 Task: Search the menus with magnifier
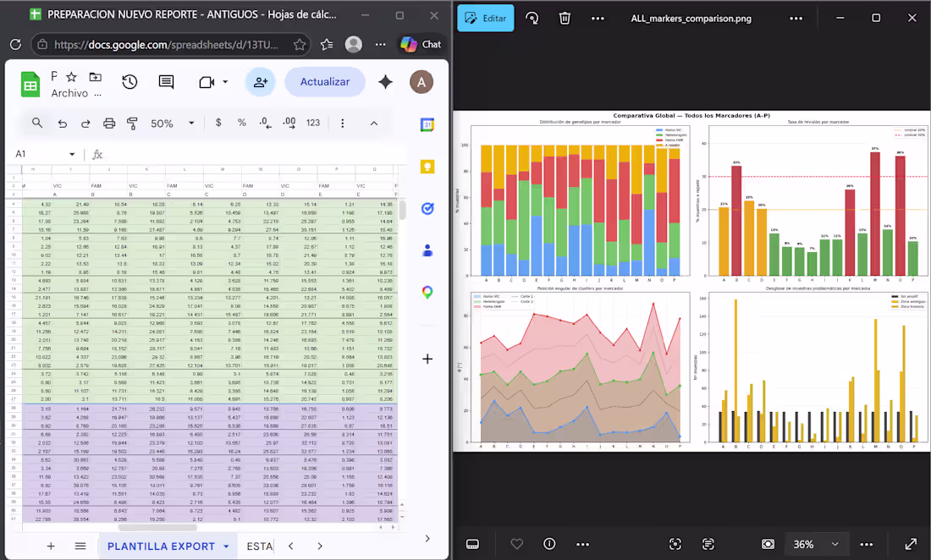pos(37,123)
